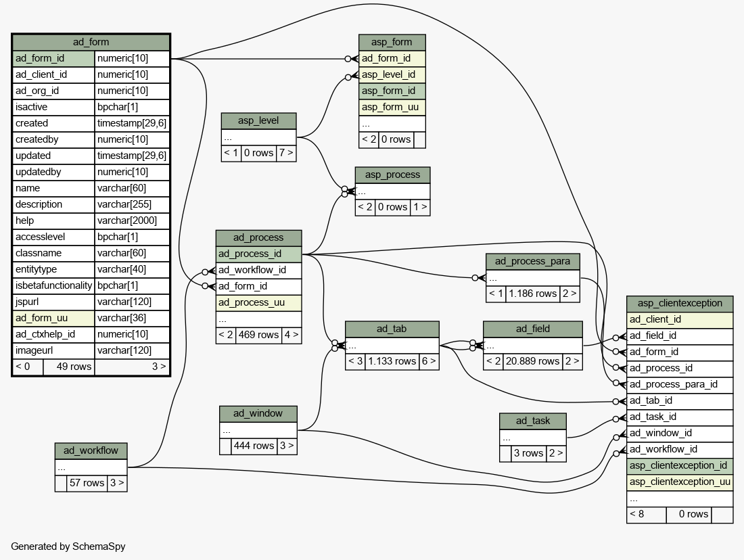Open the ad_process table title
The image size is (744, 560).
(258, 237)
